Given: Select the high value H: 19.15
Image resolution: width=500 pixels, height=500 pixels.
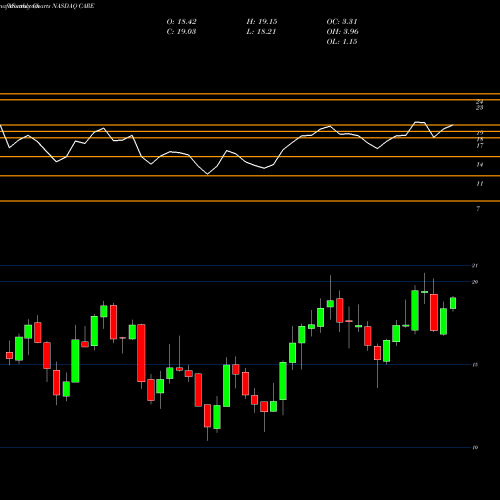Looking at the screenshot, I should (262, 22).
